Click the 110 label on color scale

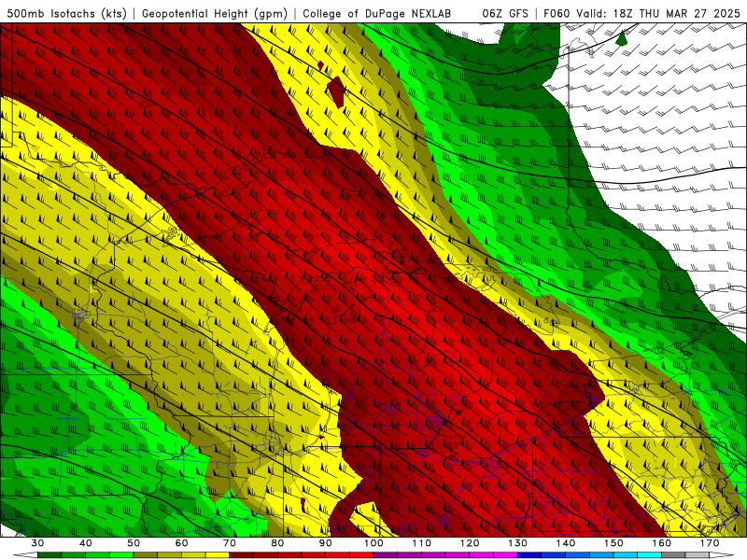[x=422, y=543]
